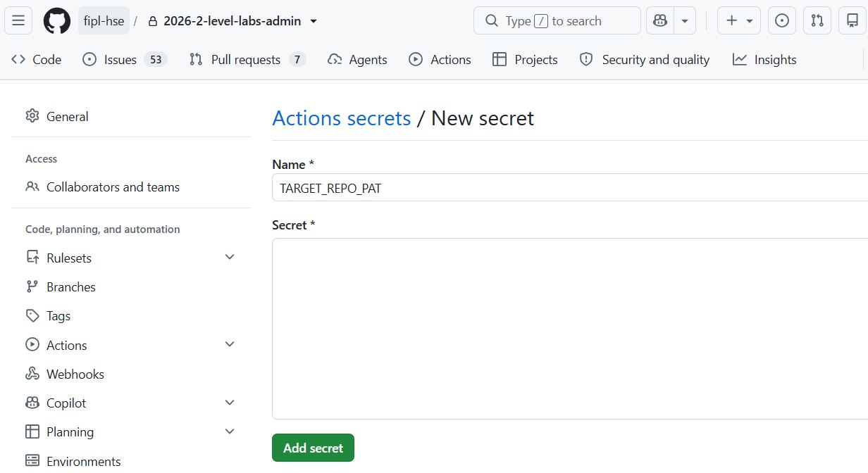The image size is (868, 473).
Task: Click the Issues count badge 53
Action: 155,60
